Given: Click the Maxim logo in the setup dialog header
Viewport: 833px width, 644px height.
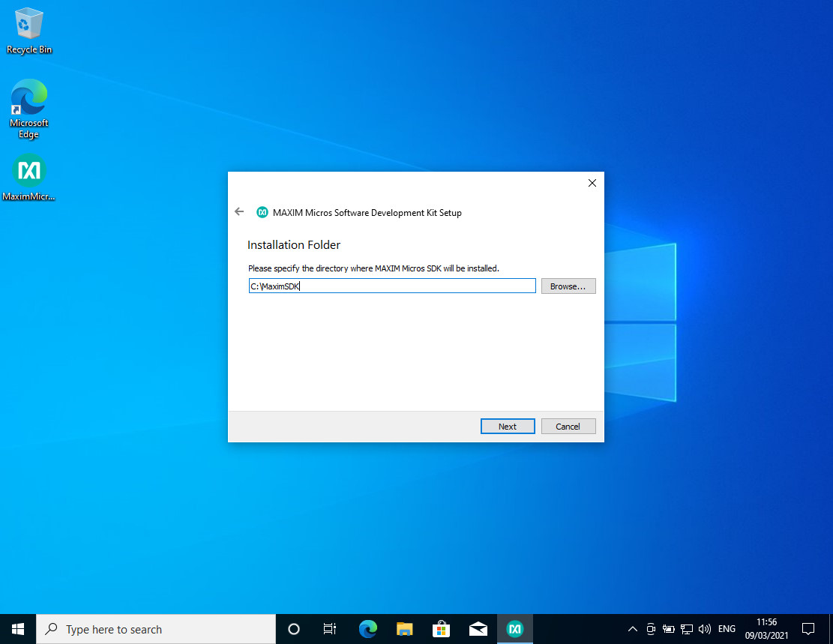Looking at the screenshot, I should point(262,212).
